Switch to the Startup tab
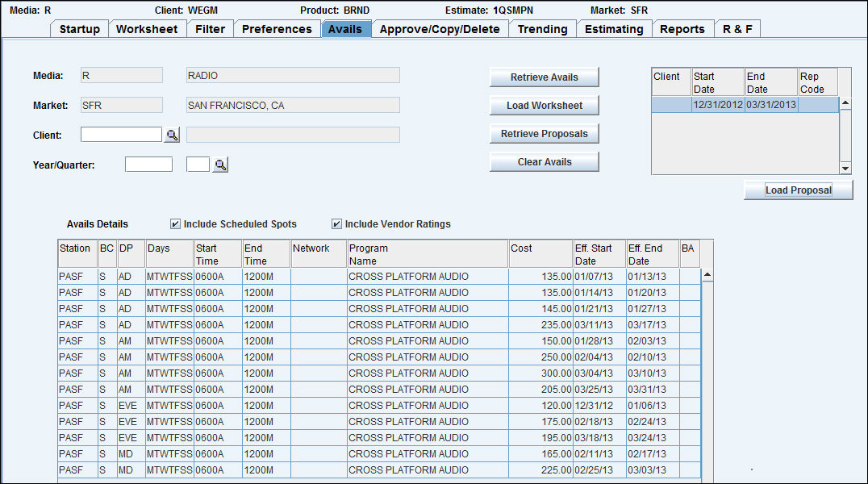Screen dimensions: 868x484 [79, 29]
